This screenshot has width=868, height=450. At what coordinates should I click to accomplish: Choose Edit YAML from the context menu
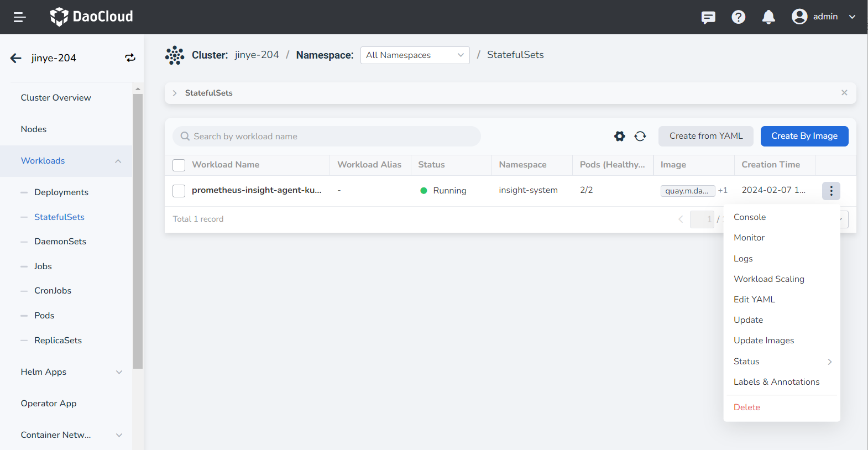pos(754,300)
